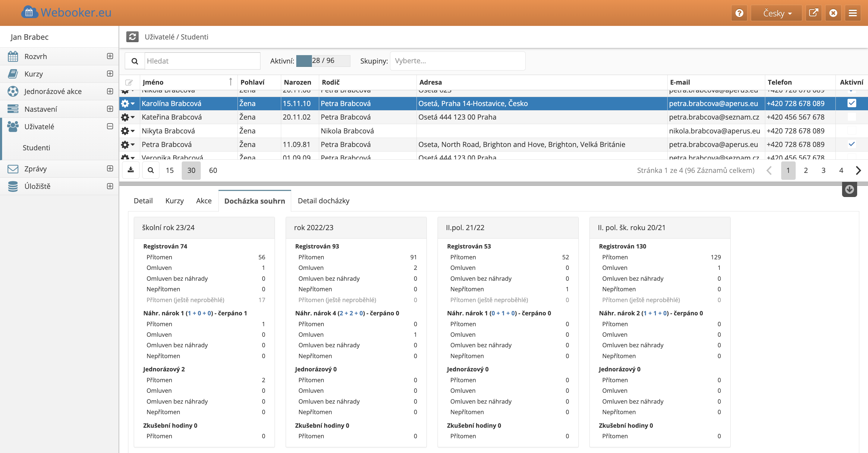Click the edit pencil icon in the table header

click(129, 83)
